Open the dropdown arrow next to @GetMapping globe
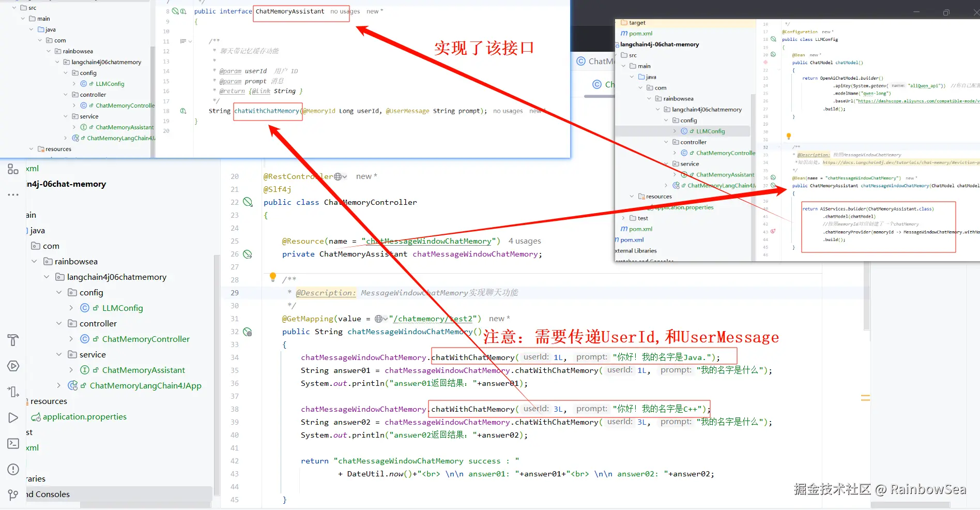Viewport: 980px width, 510px height. pyautogui.click(x=386, y=319)
